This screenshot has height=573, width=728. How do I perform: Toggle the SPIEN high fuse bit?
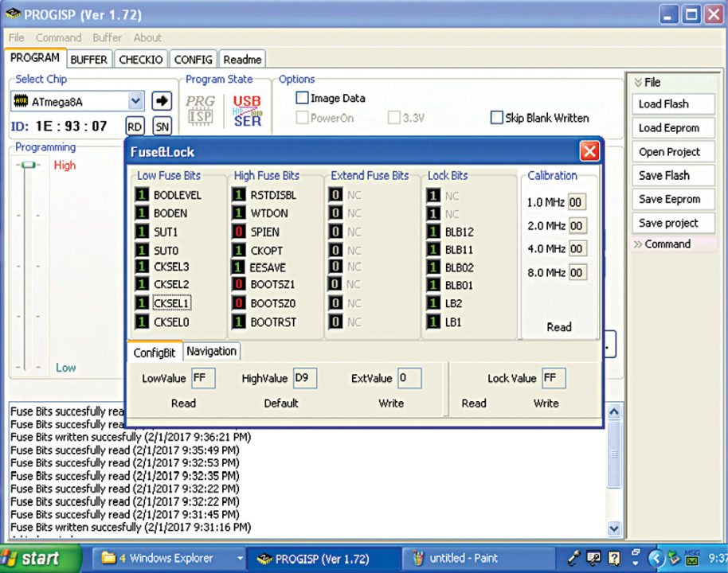238,232
